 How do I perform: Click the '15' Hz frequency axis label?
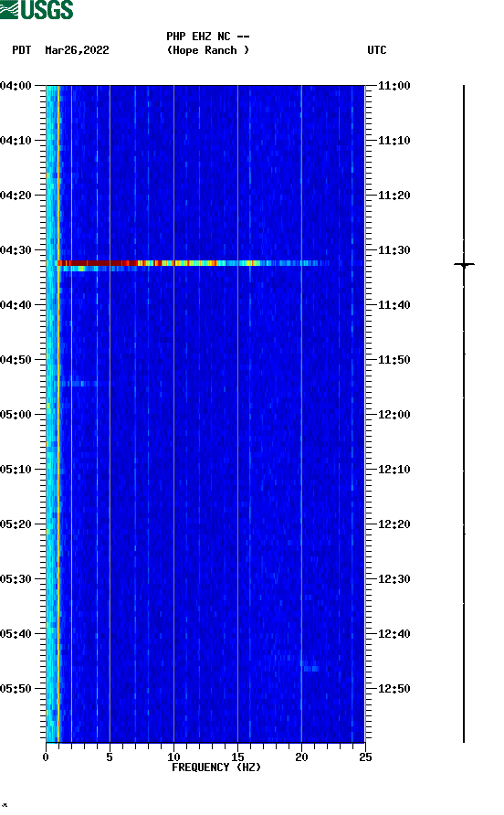point(237,757)
